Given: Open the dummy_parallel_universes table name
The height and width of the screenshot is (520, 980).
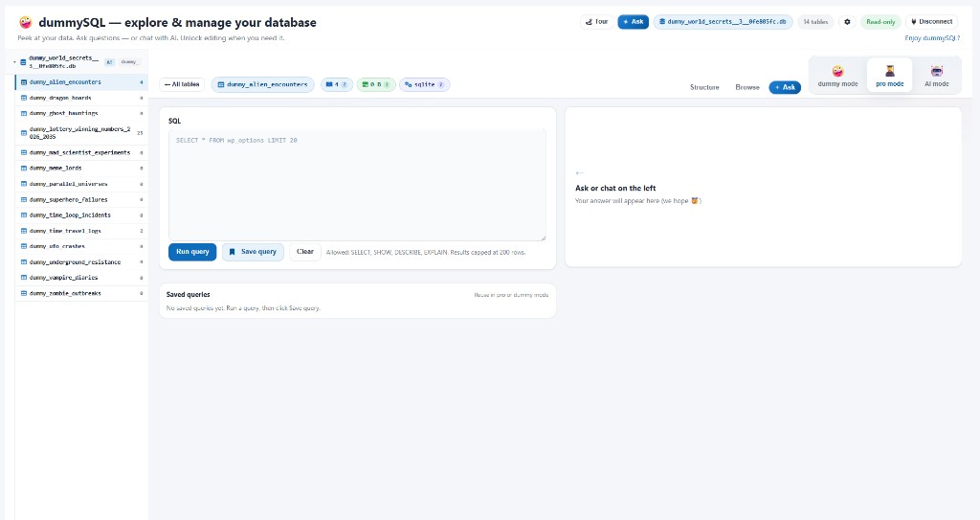Looking at the screenshot, I should point(68,184).
